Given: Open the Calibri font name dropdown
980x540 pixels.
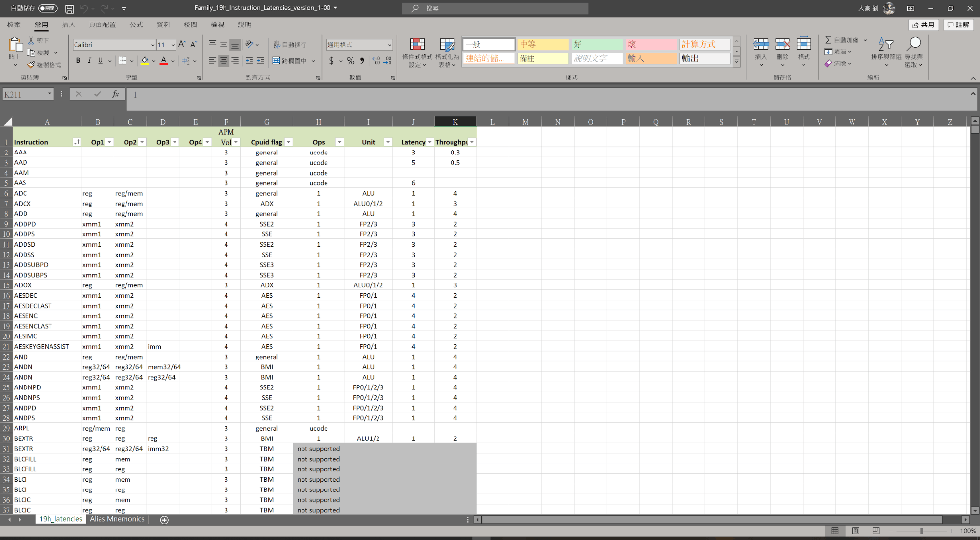Looking at the screenshot, I should tap(152, 45).
